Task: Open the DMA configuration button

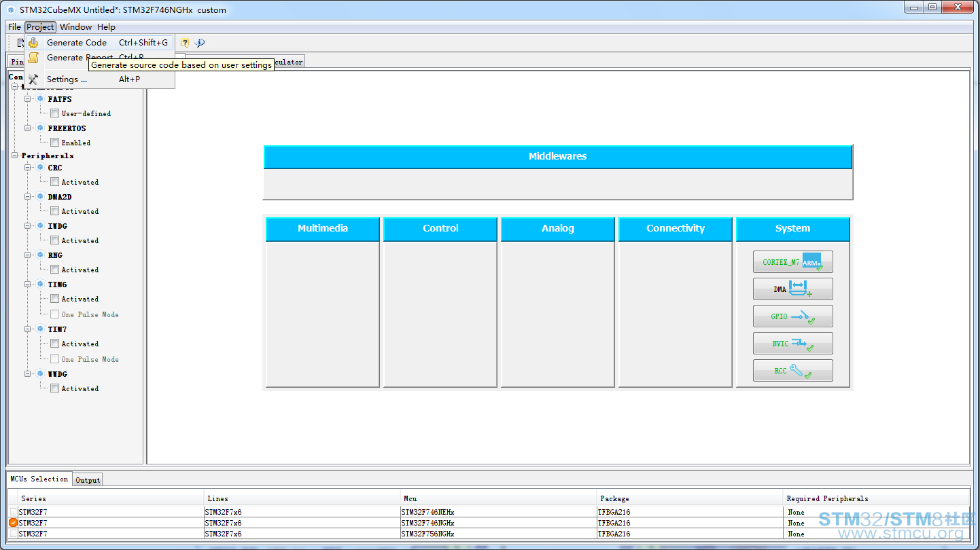Action: coord(792,289)
